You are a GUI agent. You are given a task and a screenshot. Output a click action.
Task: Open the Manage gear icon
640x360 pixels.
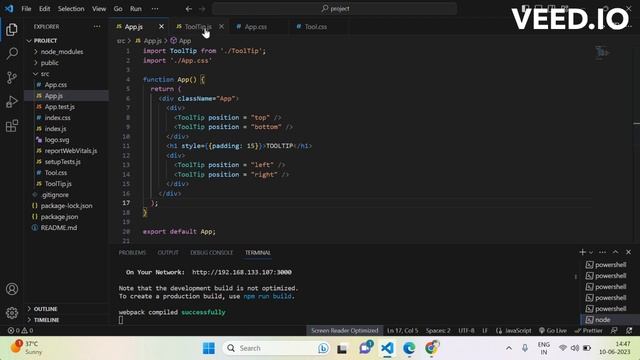point(12,313)
